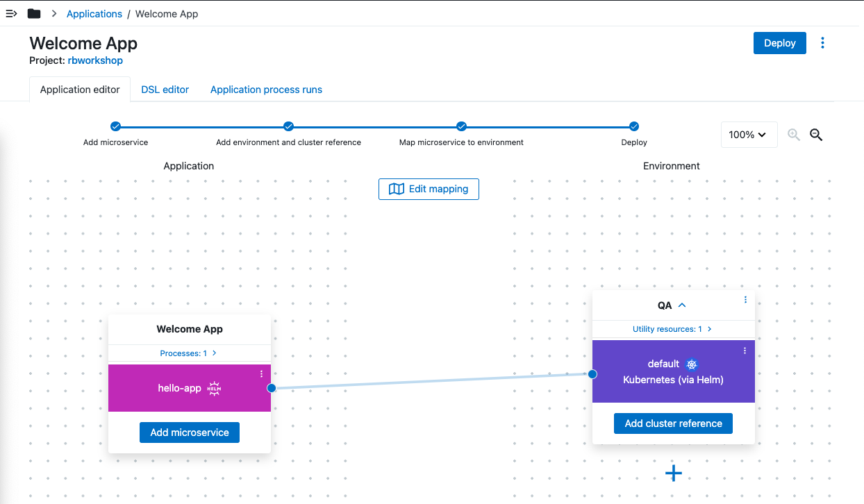
Task: Open QA environment three-dot menu
Action: point(745,300)
